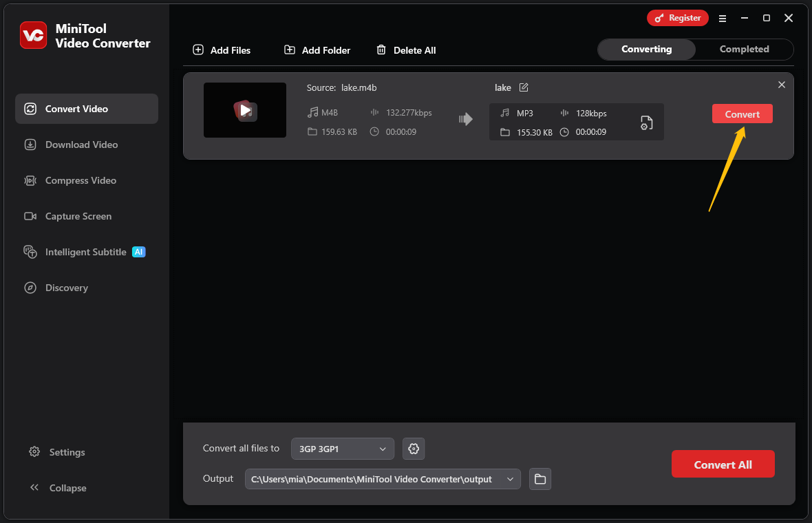The image size is (812, 523).
Task: Click the output name 'lake' text
Action: coord(503,88)
